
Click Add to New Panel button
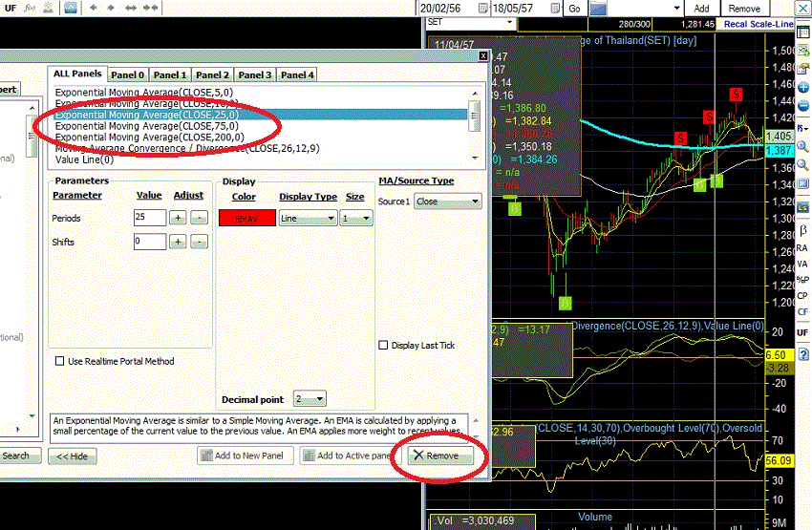[x=245, y=456]
